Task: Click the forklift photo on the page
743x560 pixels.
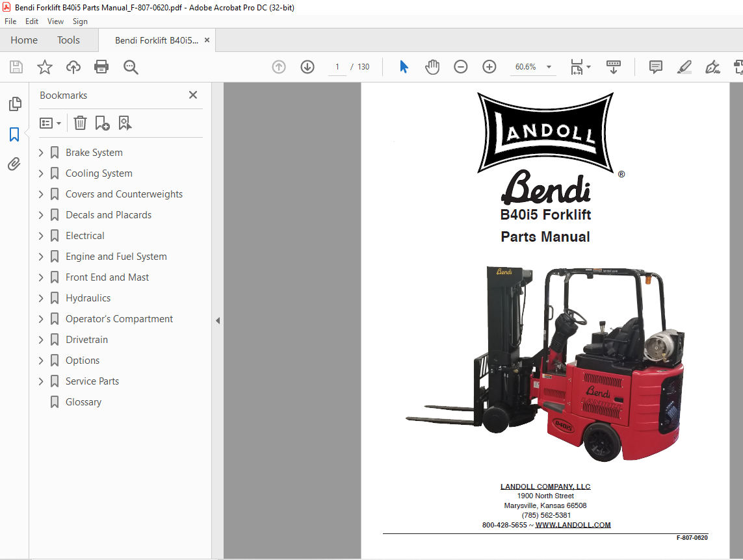Action: point(545,363)
